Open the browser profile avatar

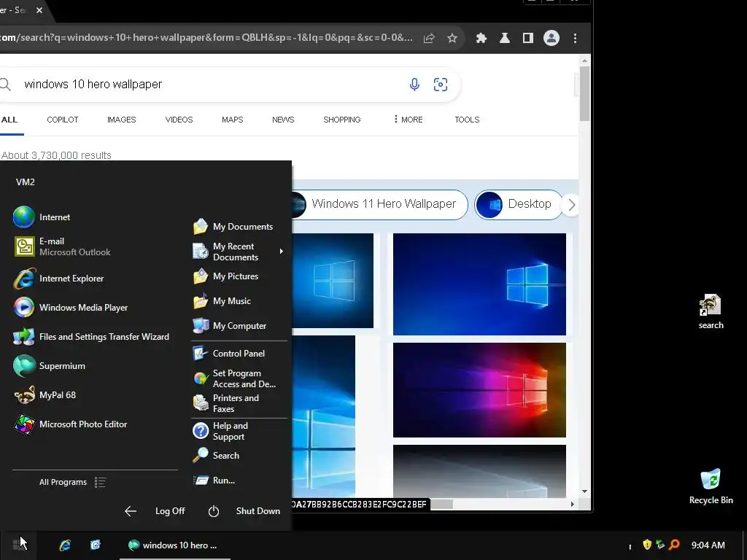point(551,38)
